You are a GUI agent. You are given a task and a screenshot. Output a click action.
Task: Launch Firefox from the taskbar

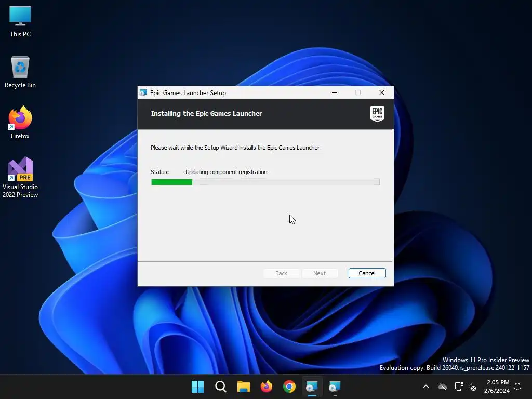point(267,387)
